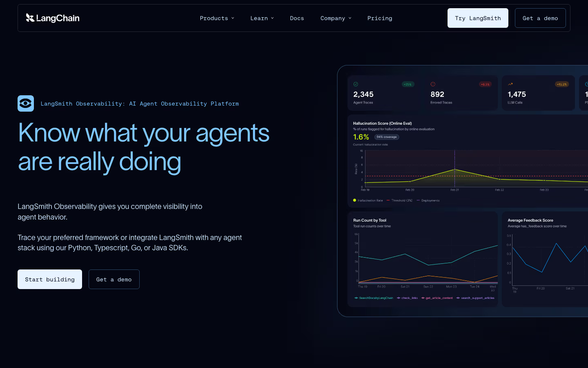Click the 'get_article_content' legend entry
This screenshot has width=588, height=368.
(437, 298)
